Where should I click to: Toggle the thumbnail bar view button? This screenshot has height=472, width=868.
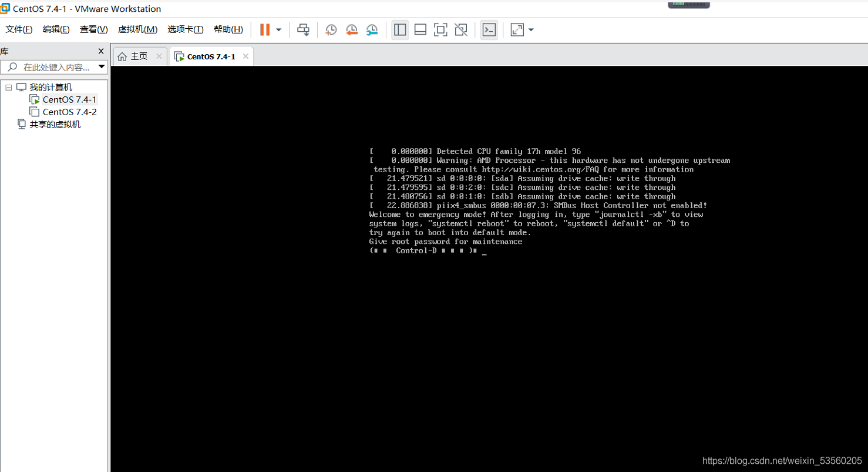pyautogui.click(x=420, y=30)
